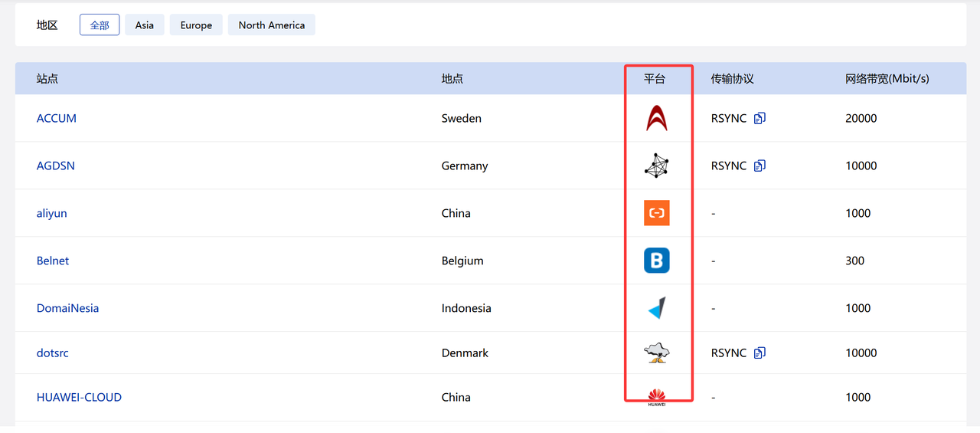Select the 全部 region filter
This screenshot has height=433, width=980.
(x=100, y=25)
